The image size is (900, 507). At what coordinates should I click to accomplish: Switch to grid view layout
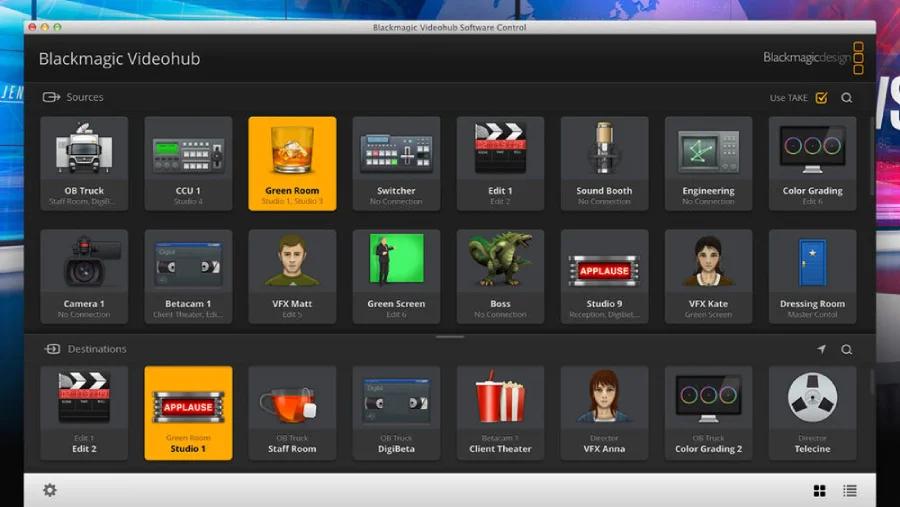820,491
